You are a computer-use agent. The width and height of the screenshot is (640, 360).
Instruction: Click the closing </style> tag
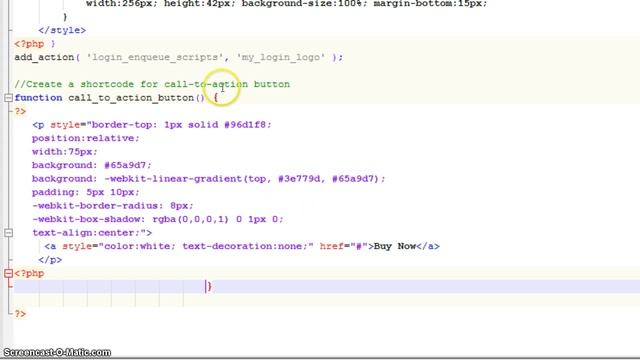click(x=62, y=30)
